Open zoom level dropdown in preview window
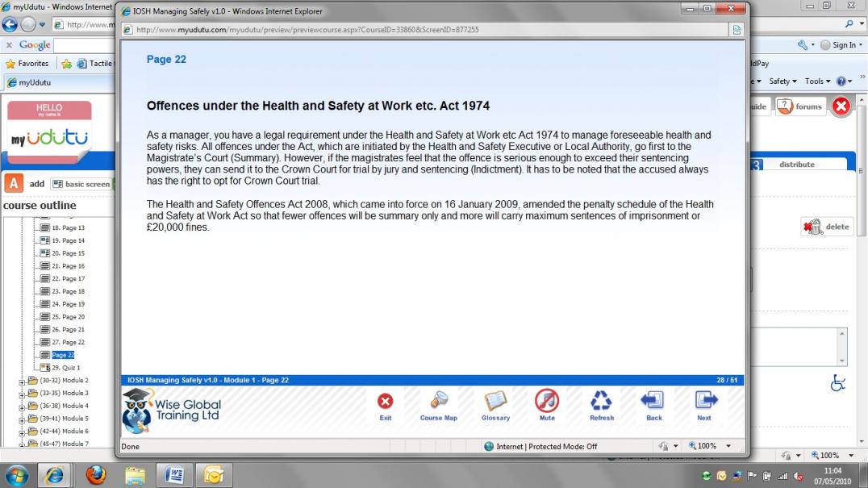This screenshot has width=868, height=488. coord(728,446)
